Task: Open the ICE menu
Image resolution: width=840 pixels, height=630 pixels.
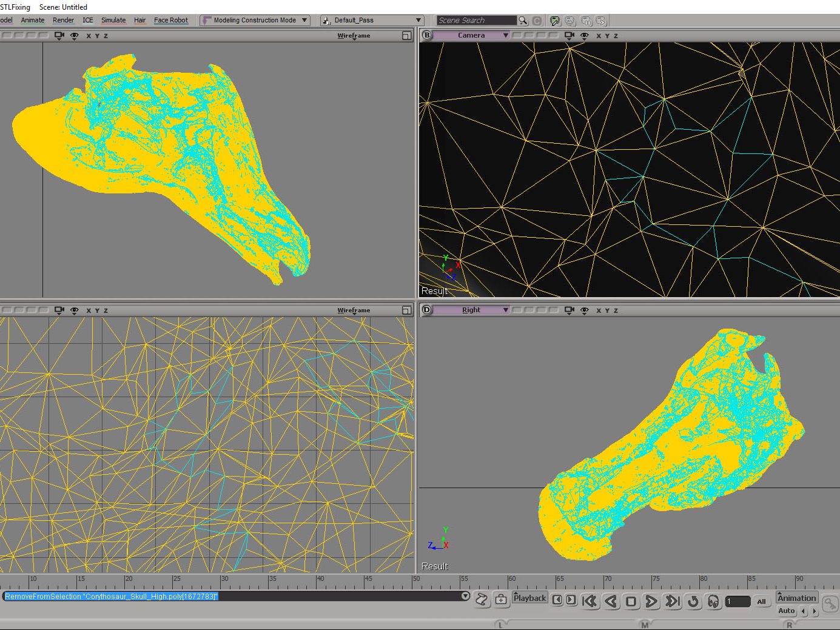Action: point(88,20)
